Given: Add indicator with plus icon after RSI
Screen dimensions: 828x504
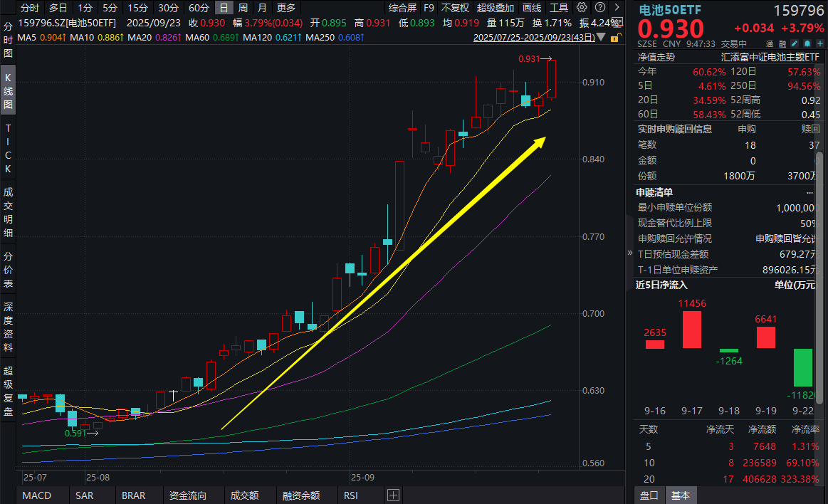Looking at the screenshot, I should (393, 495).
